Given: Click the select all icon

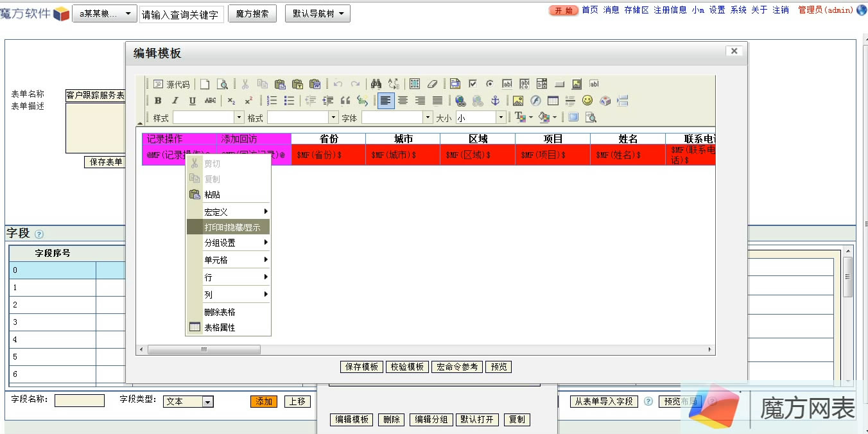Looking at the screenshot, I should 415,84.
